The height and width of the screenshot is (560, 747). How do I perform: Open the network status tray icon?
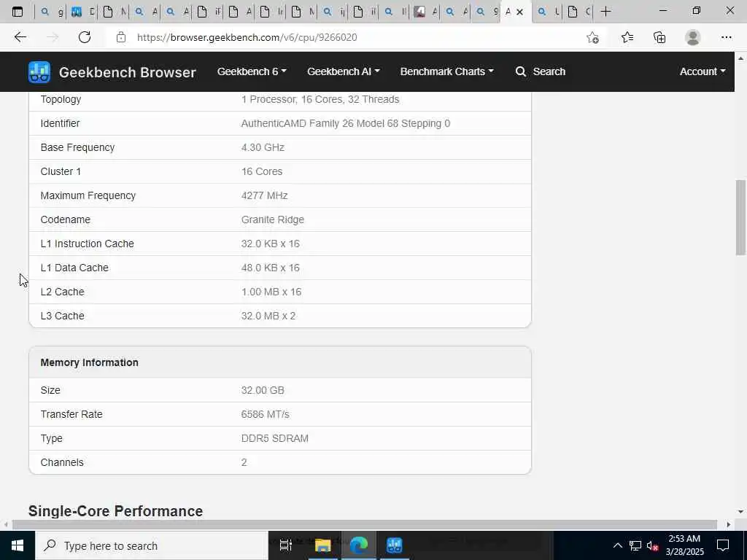635,545
